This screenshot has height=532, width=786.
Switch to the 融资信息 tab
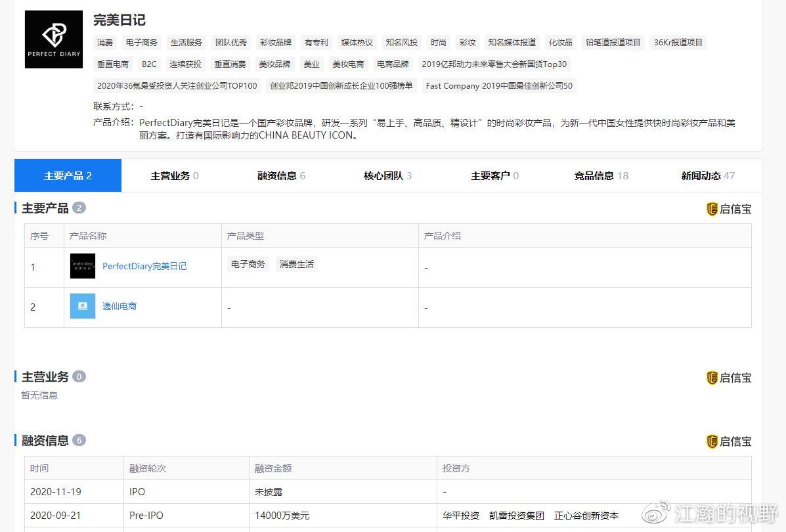[281, 175]
